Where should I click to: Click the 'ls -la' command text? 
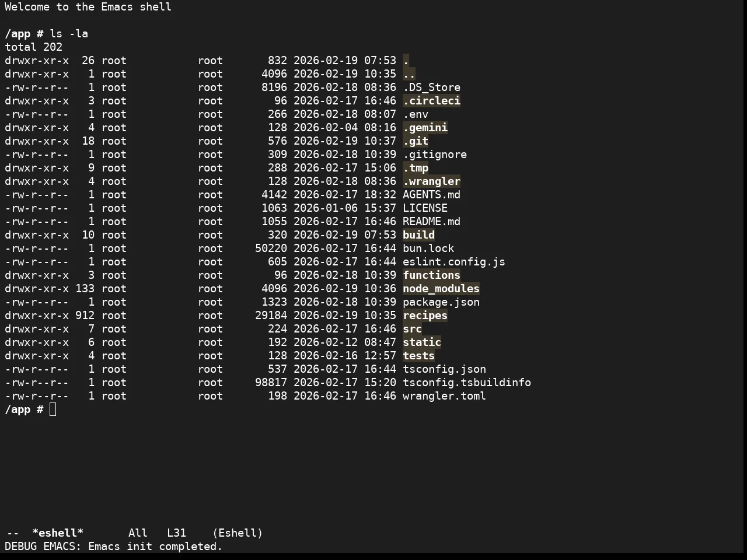click(69, 34)
